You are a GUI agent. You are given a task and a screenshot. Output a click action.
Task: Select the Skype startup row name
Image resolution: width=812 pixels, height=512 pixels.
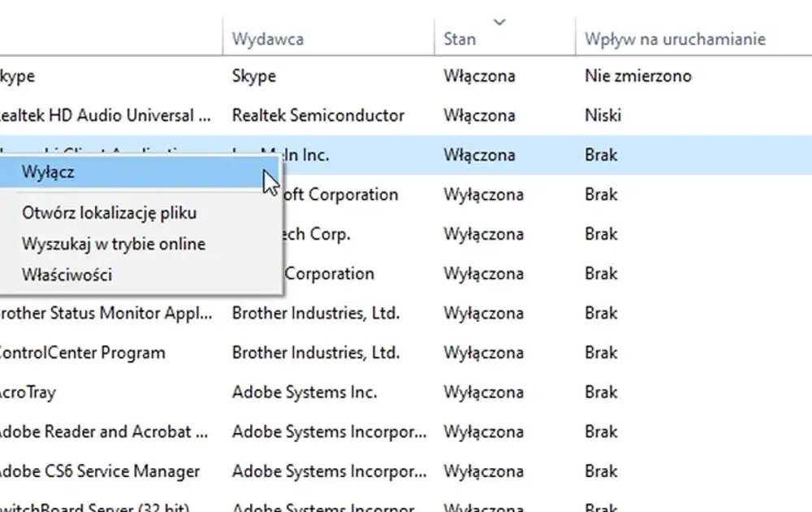tap(17, 76)
